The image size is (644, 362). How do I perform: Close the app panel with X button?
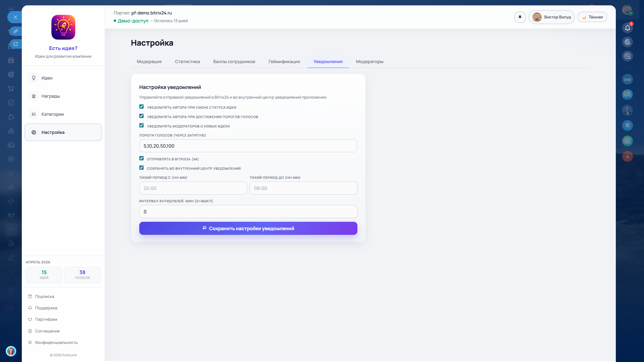(15, 17)
